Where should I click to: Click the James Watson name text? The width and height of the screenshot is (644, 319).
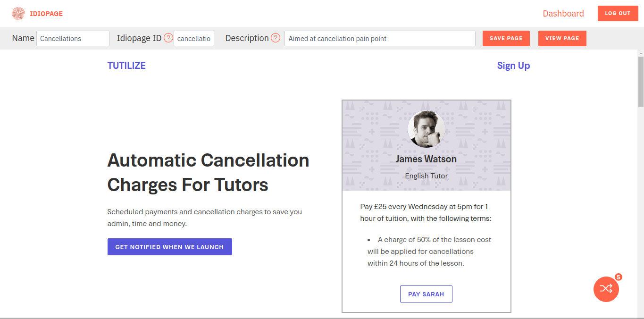(x=426, y=159)
